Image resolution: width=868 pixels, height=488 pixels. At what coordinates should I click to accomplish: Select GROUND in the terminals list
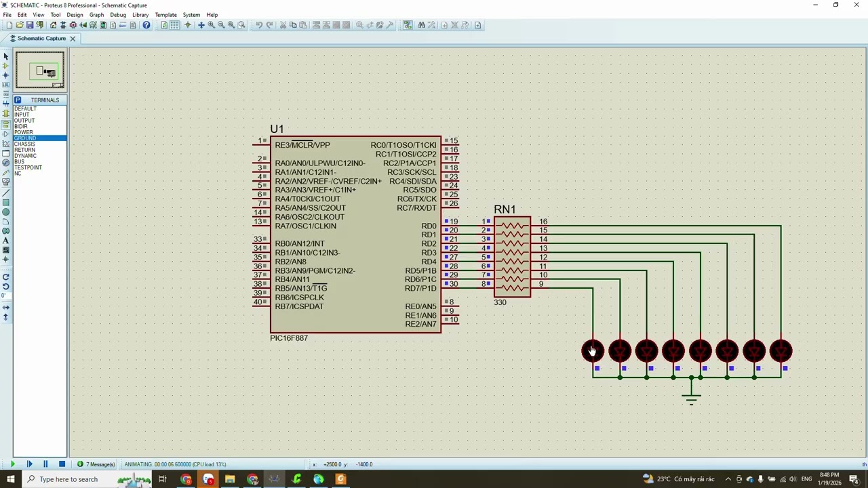point(40,138)
